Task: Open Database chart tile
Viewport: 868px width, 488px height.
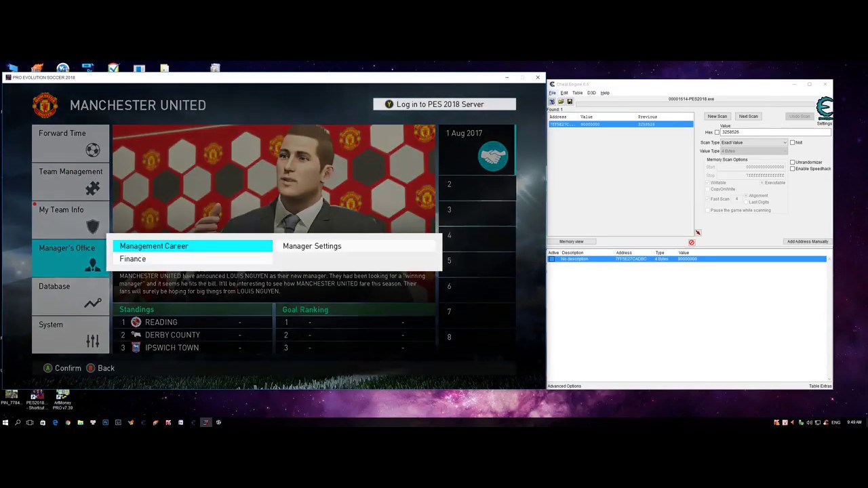Action: tap(71, 296)
